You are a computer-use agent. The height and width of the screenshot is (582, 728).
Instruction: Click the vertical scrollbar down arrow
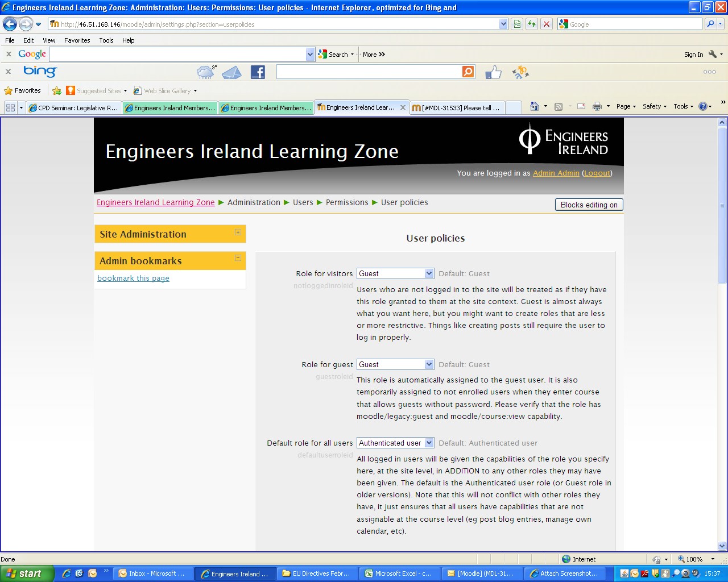tap(722, 546)
